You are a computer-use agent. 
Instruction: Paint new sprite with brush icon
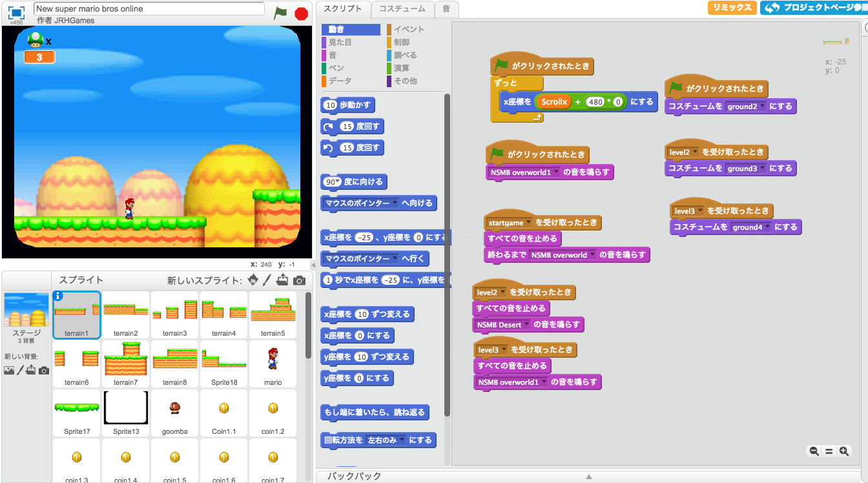[267, 280]
